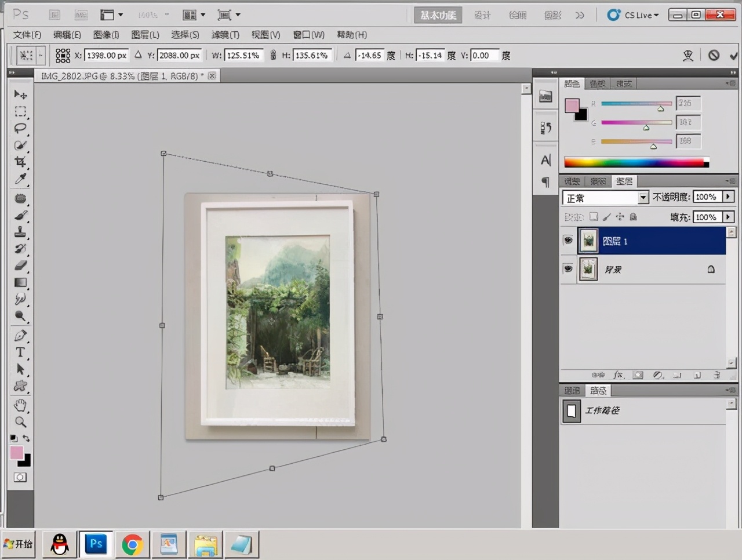Toggle the maintain aspect ratio link
The height and width of the screenshot is (560, 742).
(273, 56)
